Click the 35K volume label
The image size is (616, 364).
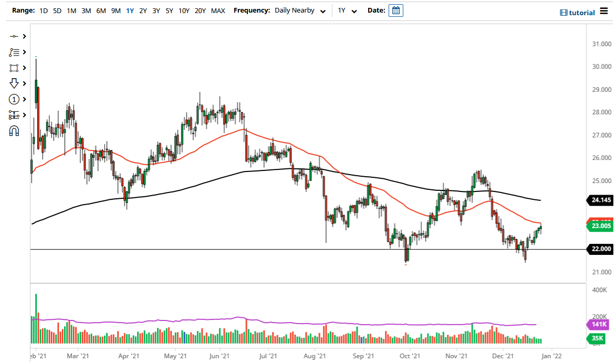tap(596, 338)
